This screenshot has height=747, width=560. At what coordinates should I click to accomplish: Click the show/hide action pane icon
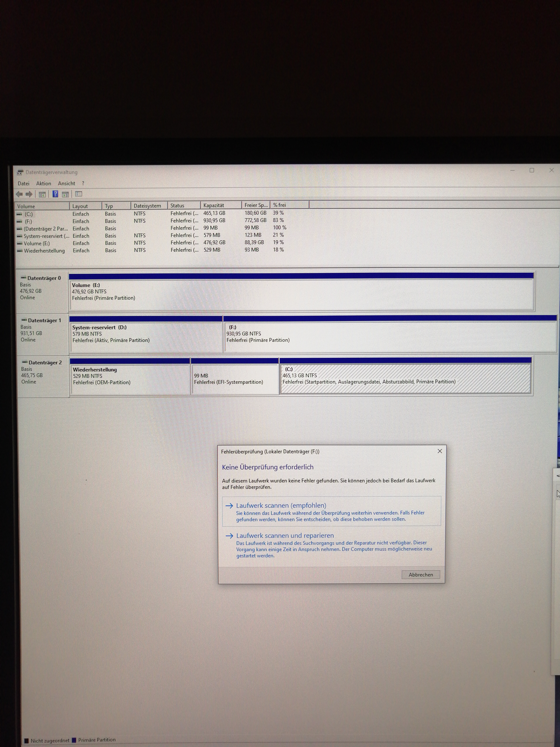coord(65,194)
